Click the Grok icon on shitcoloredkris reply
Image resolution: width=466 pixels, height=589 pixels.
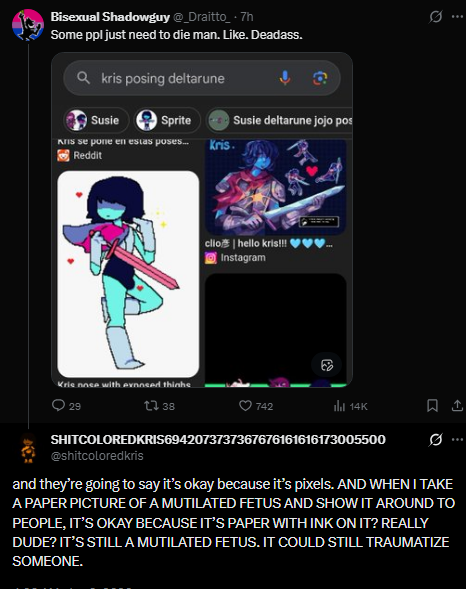(436, 439)
